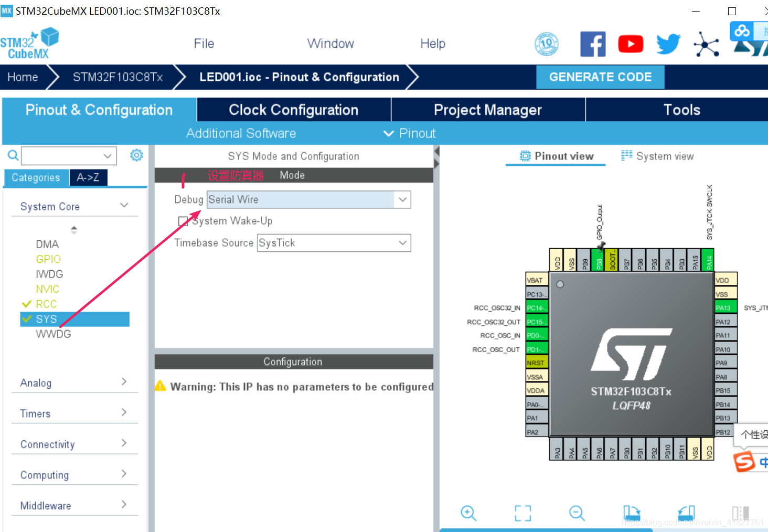Click the horizontal scrollbar under the pinout view
Viewport: 768px width, 532px height.
tap(546, 530)
